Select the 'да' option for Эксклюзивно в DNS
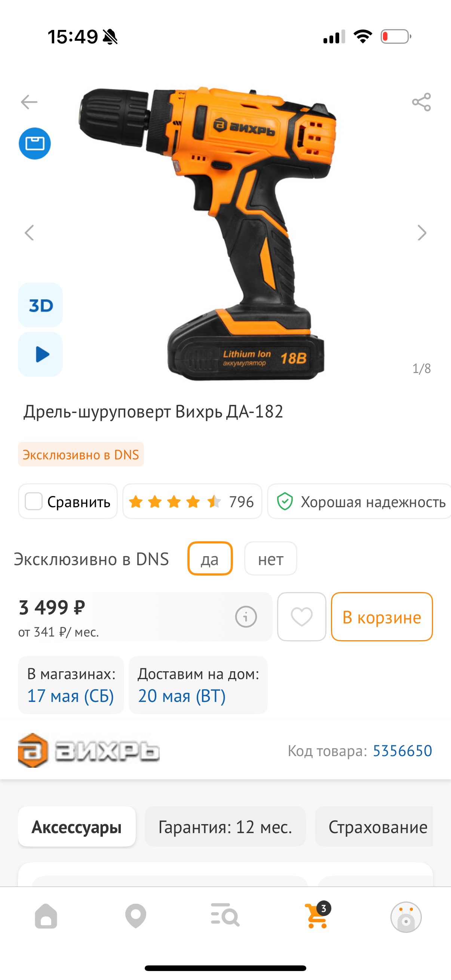The height and width of the screenshot is (980, 451). pos(210,558)
